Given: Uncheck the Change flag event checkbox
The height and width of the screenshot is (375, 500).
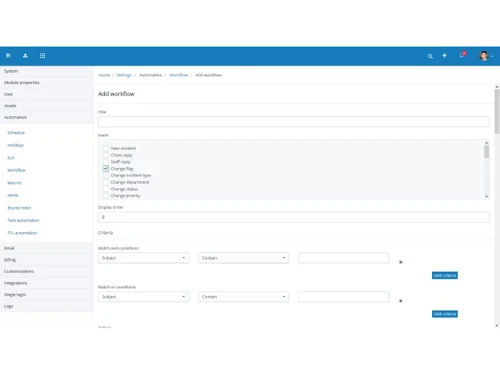Looking at the screenshot, I should (106, 168).
